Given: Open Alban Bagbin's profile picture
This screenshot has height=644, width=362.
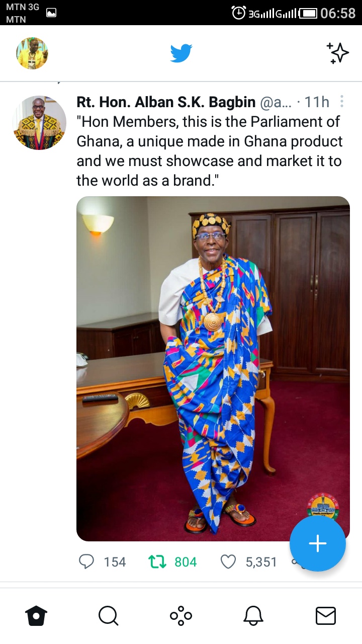Looking at the screenshot, I should point(39,123).
